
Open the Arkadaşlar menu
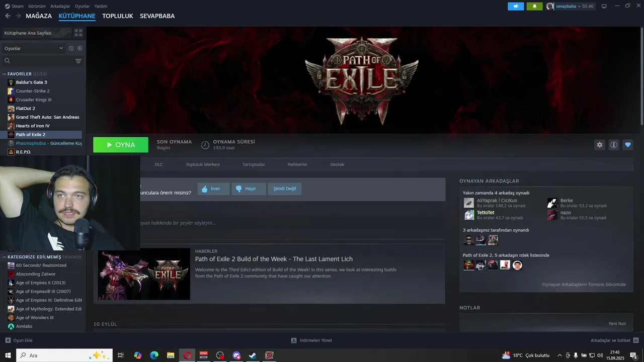pyautogui.click(x=60, y=6)
